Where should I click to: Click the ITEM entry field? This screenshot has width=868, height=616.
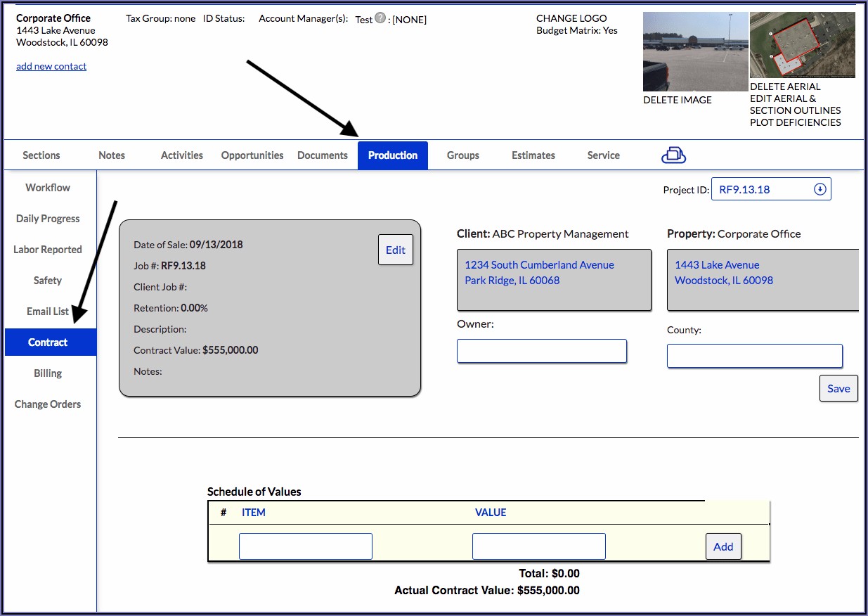(x=305, y=546)
